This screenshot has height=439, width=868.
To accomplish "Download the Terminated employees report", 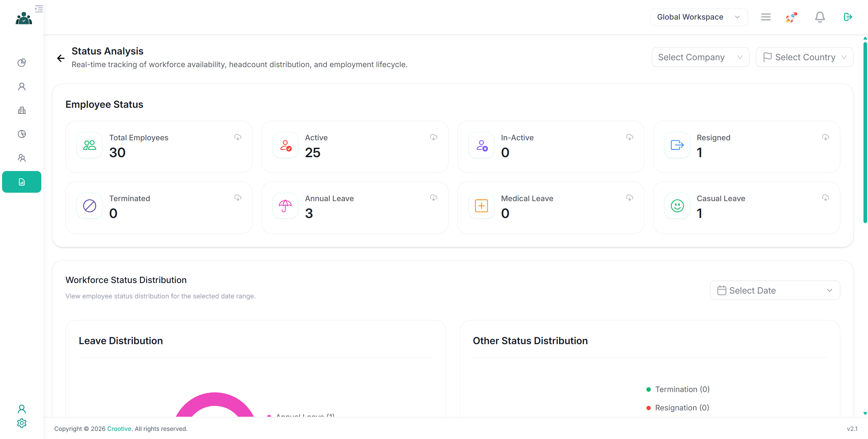I will [238, 198].
